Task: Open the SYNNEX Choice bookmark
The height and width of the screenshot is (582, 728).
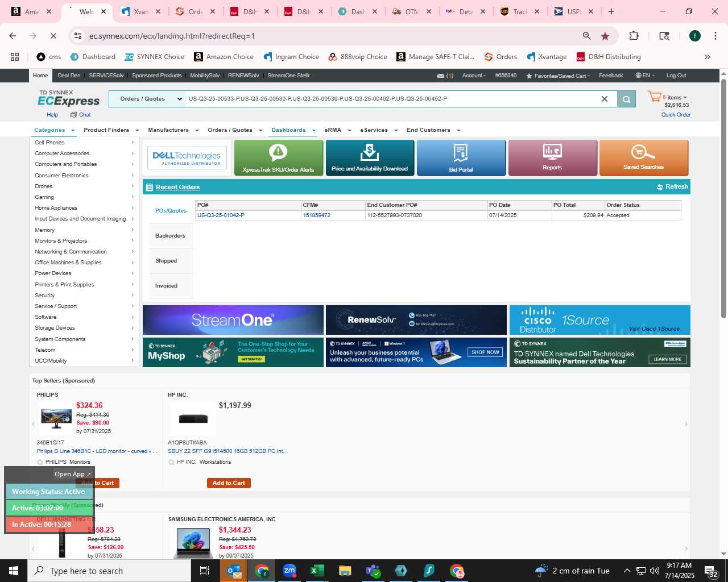Action: point(155,57)
